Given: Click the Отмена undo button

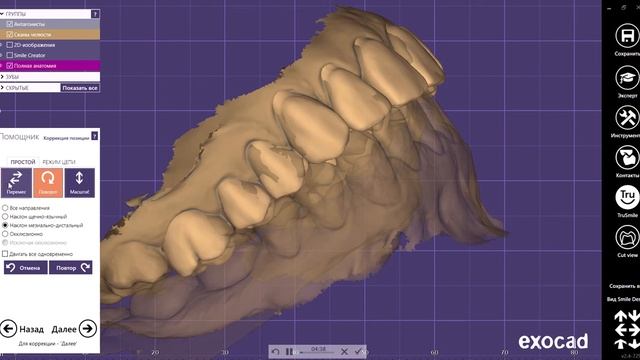Looking at the screenshot, I should (x=26, y=268).
